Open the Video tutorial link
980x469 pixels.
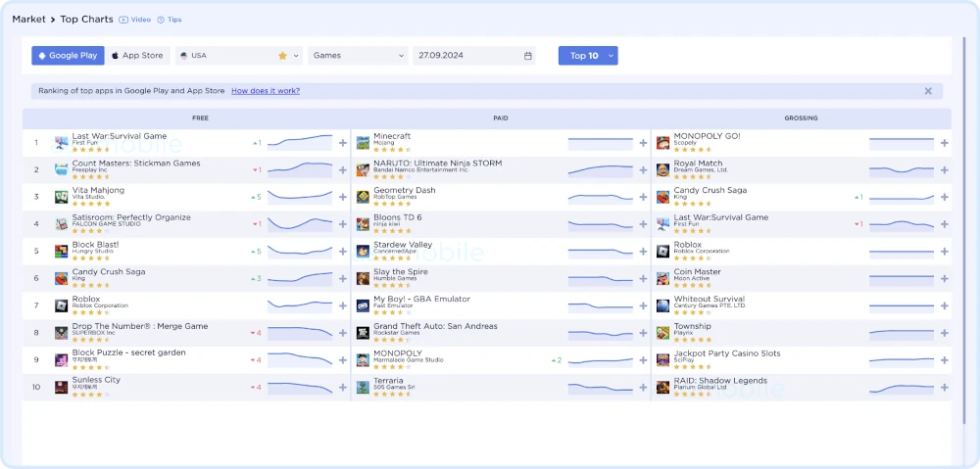[x=135, y=20]
